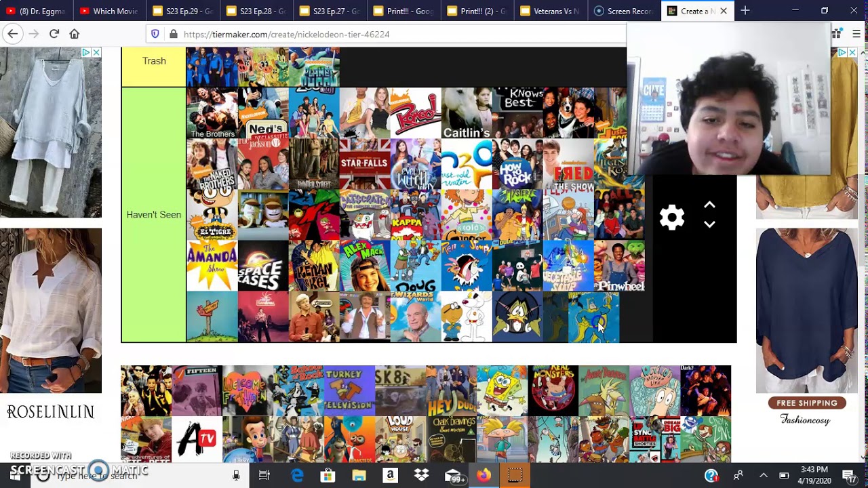Screen dimensions: 868x488
Task: Open the S23 Ep.27 tab
Action: 330,11
